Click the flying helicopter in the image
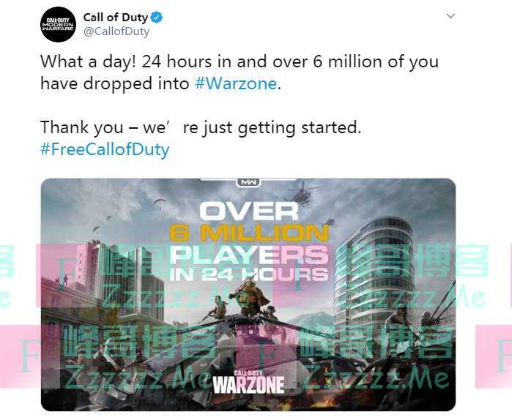Screen dimensions: 512x420 pos(301,194)
